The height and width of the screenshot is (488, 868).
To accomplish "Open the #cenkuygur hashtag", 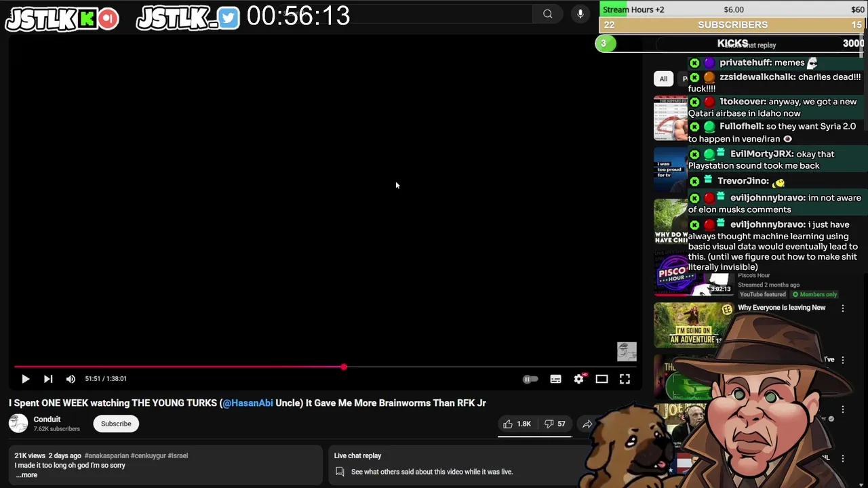I will pyautogui.click(x=149, y=455).
